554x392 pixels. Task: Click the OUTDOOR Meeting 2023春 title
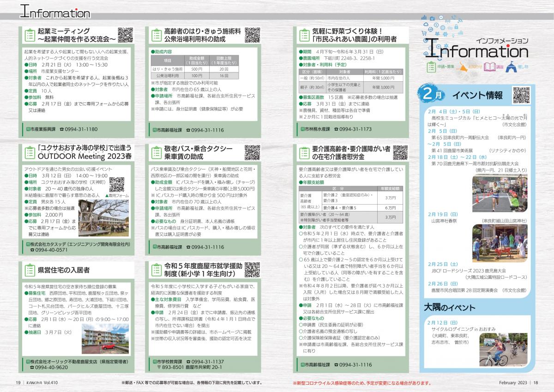[85, 157]
